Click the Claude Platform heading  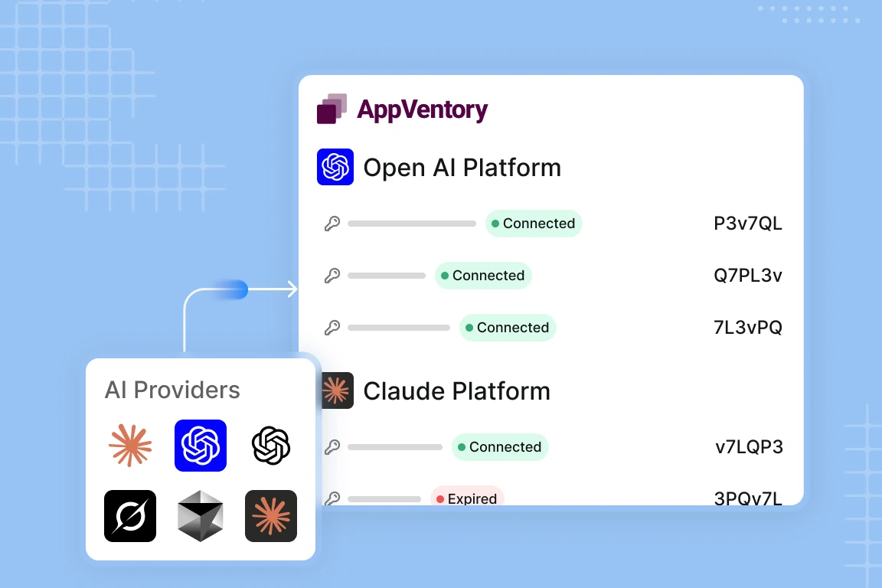tap(457, 391)
